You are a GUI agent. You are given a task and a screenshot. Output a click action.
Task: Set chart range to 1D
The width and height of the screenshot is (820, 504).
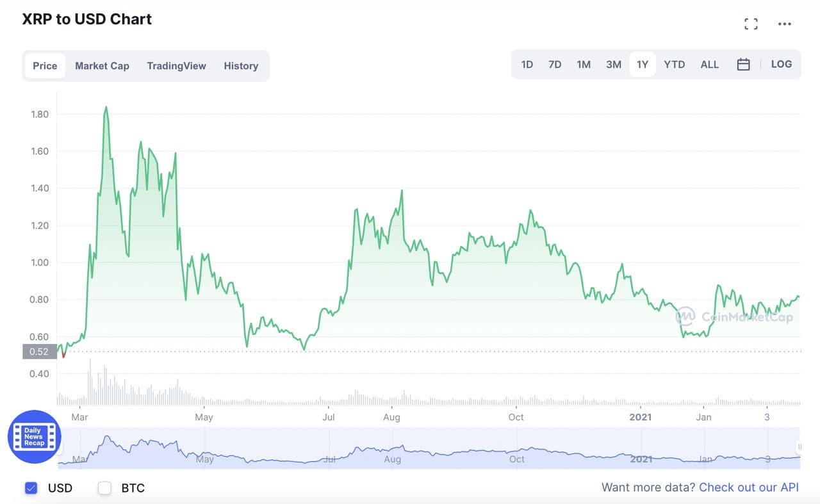tap(527, 65)
